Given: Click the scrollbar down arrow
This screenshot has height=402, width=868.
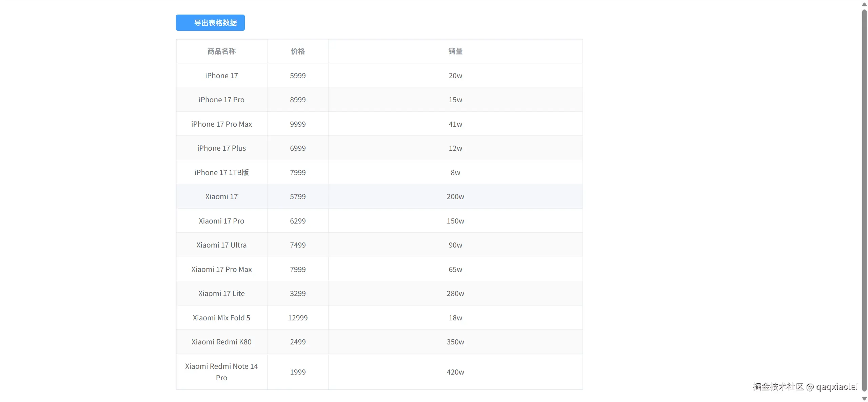Looking at the screenshot, I should pos(864,398).
